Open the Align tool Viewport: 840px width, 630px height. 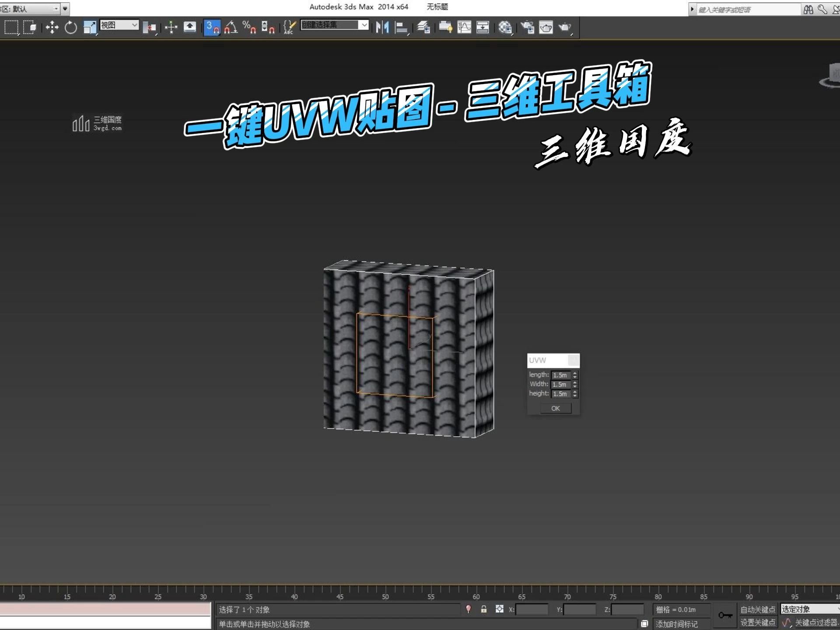pos(402,28)
